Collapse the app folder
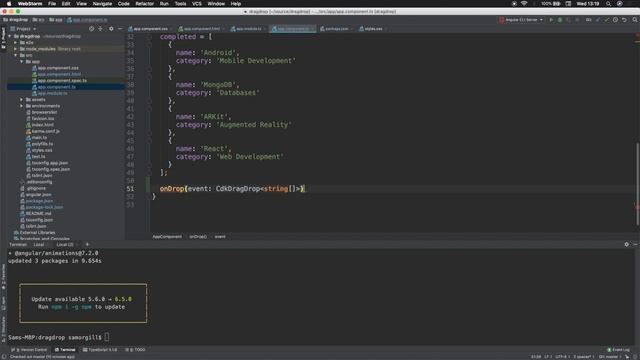This screenshot has width=640, height=360. (x=22, y=62)
